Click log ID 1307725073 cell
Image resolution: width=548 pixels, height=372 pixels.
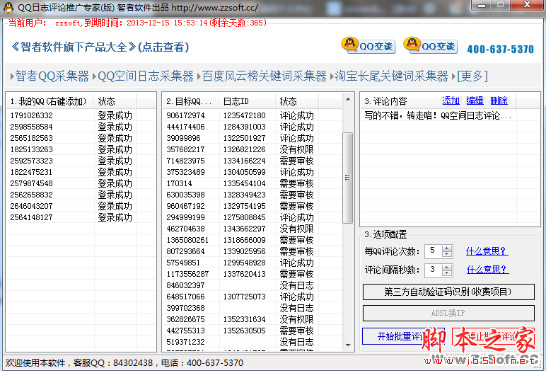click(x=244, y=296)
